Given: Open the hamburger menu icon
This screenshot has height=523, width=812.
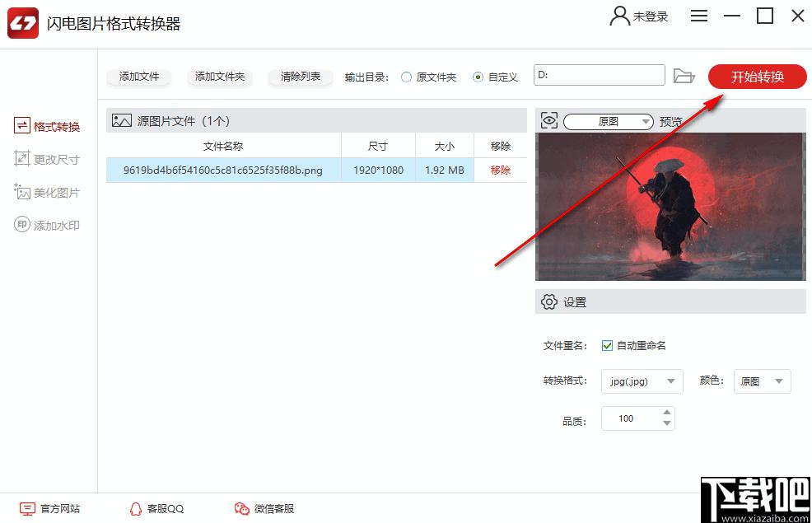Looking at the screenshot, I should point(698,16).
